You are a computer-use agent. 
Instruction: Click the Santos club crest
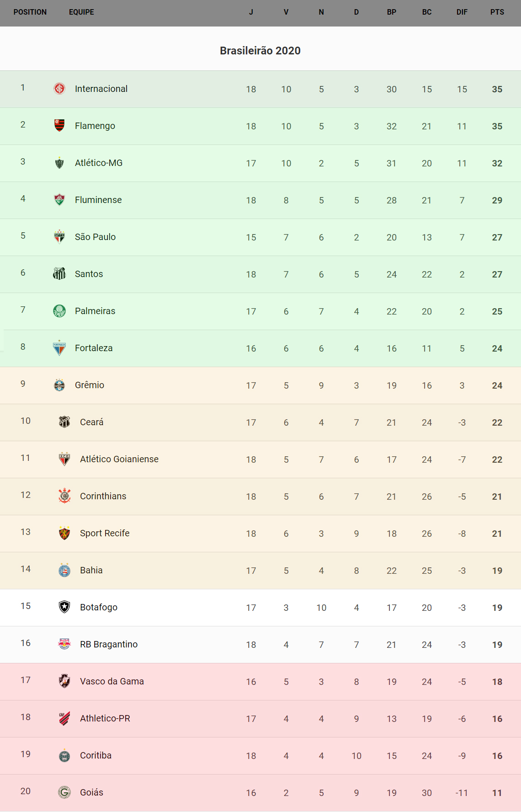click(59, 273)
